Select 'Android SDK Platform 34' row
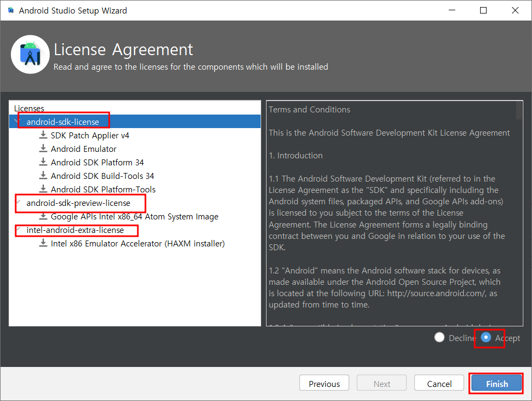532x401 pixels. coord(135,163)
